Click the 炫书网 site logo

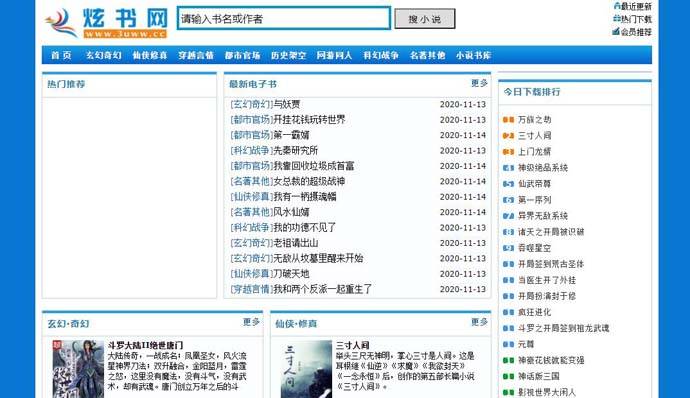point(106,22)
